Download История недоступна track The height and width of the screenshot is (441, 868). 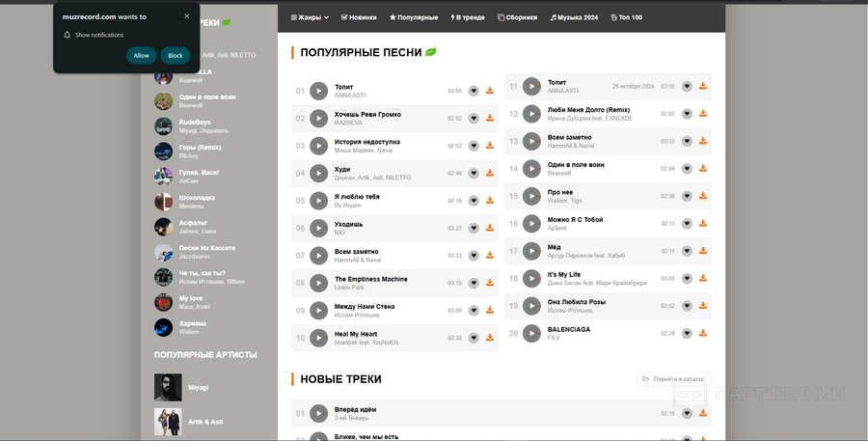(490, 146)
